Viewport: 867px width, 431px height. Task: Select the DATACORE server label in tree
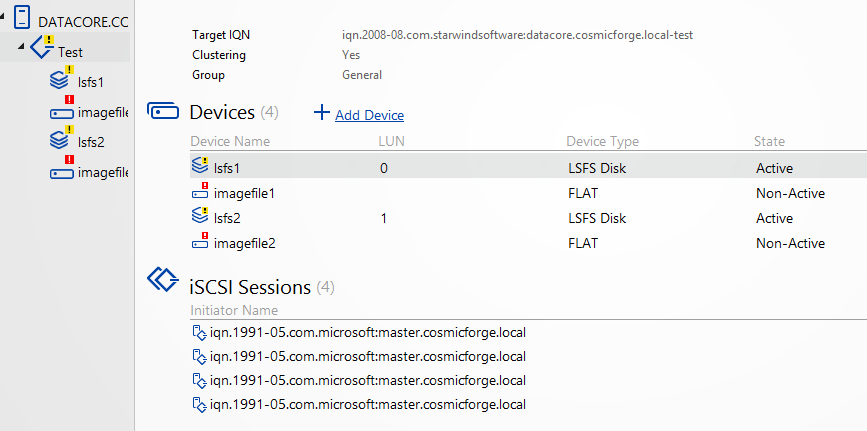pyautogui.click(x=83, y=23)
